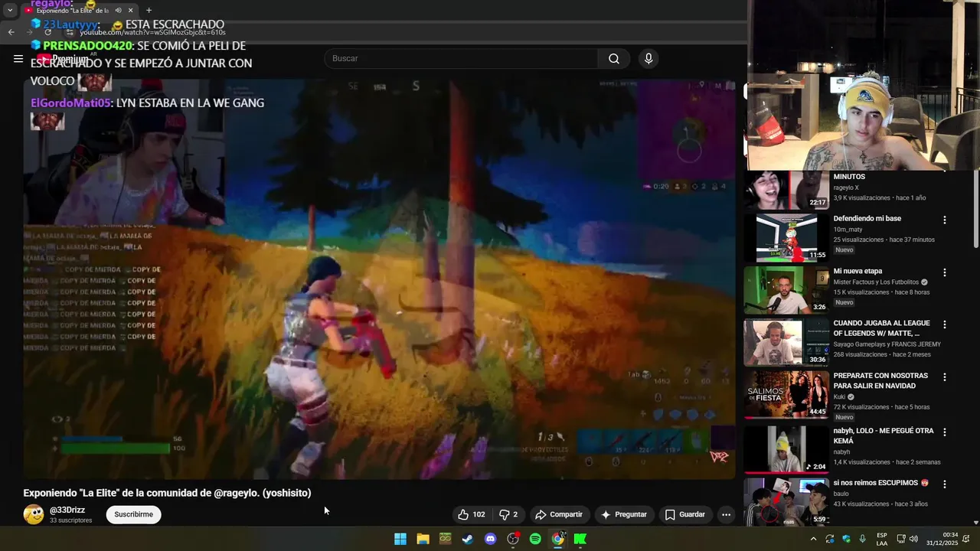The width and height of the screenshot is (980, 551).
Task: Reload the page with the refresh icon
Action: click(48, 32)
